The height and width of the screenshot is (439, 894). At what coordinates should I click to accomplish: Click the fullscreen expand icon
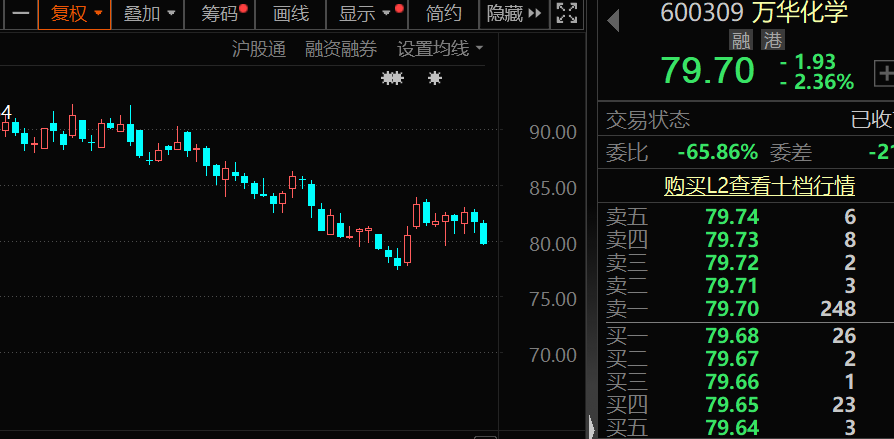[x=566, y=13]
